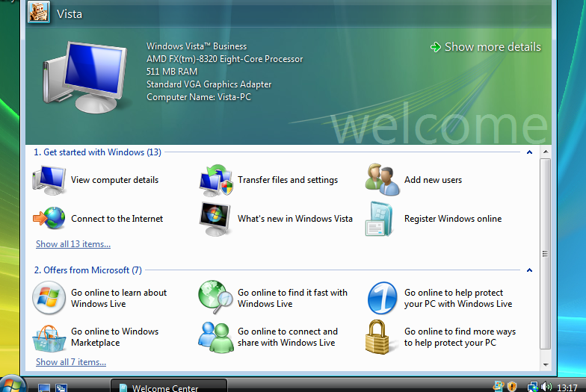The width and height of the screenshot is (586, 392).
Task: Open What's new in Windows Vista icon
Action: click(x=215, y=219)
